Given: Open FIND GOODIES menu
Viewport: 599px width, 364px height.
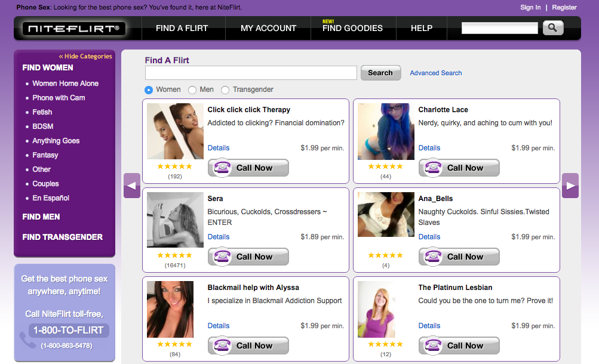Looking at the screenshot, I should click(x=352, y=28).
